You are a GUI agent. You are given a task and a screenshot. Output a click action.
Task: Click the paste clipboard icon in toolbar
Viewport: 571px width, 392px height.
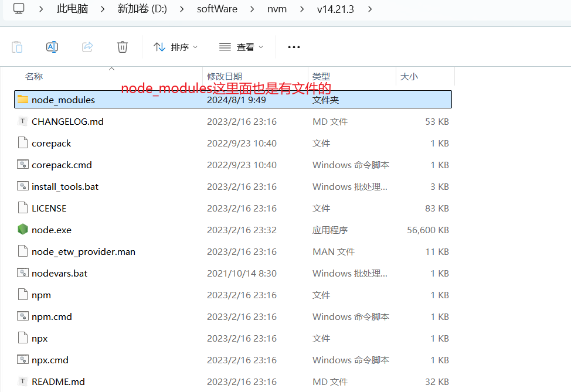[18, 47]
